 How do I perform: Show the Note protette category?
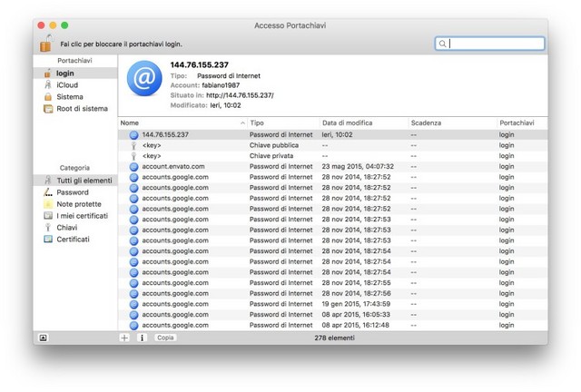click(x=79, y=204)
